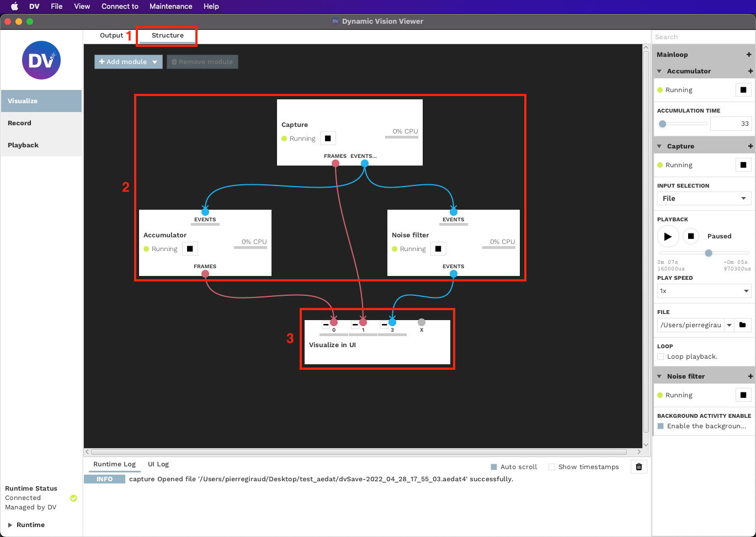Click Visualize input port 3

[x=392, y=322]
